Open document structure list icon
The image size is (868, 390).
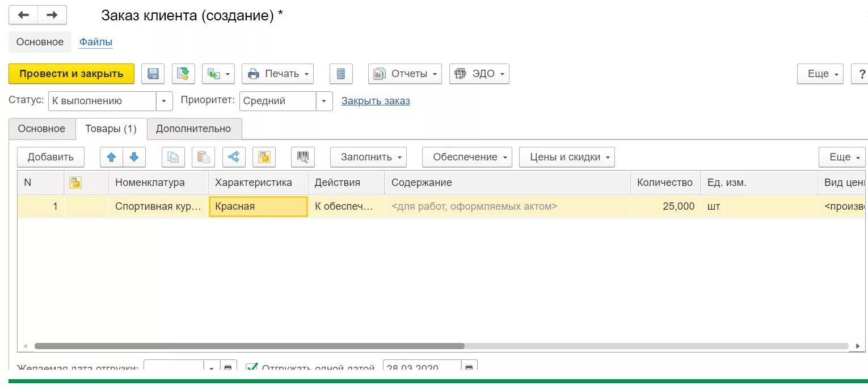coord(341,74)
